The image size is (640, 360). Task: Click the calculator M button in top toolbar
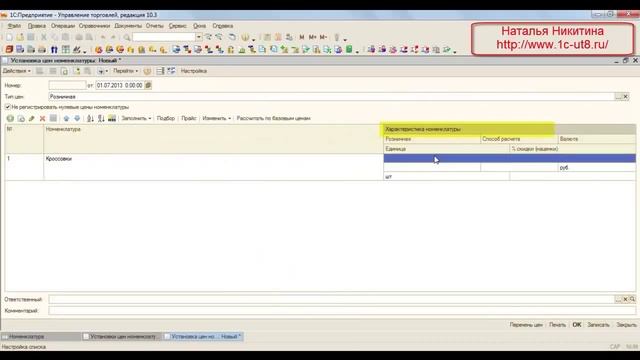302,37
